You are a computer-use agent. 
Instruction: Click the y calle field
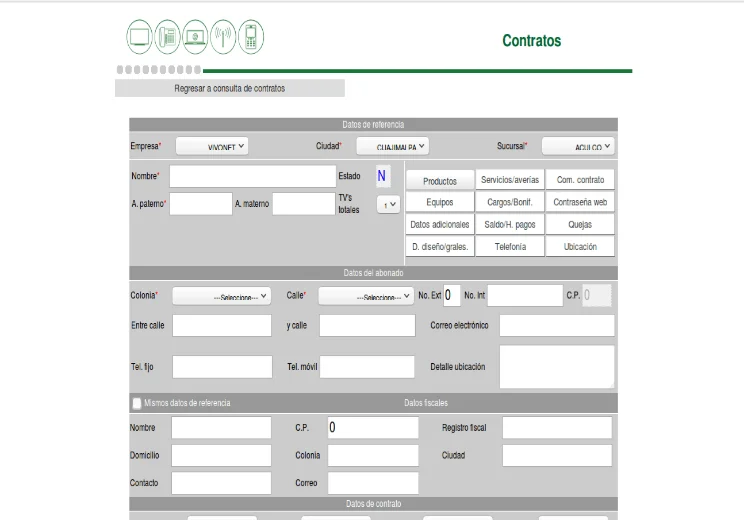point(367,325)
